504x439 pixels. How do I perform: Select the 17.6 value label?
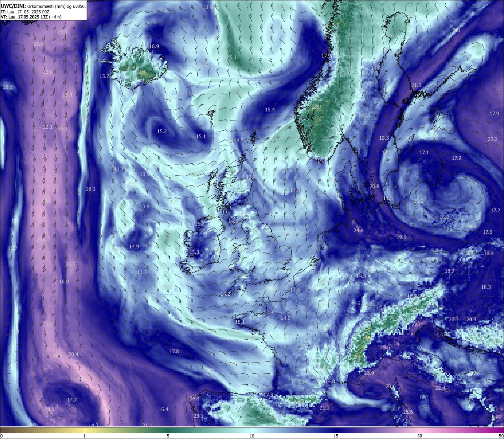point(487,232)
